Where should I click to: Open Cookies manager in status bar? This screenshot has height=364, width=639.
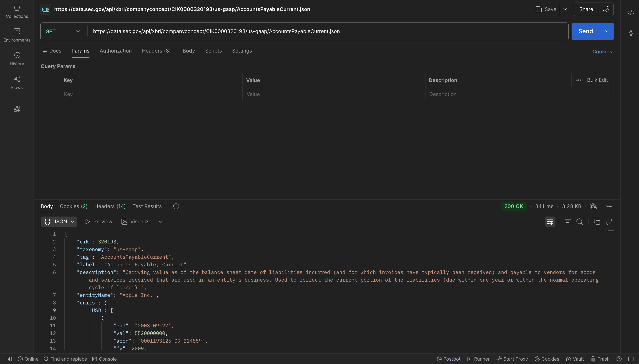[x=547, y=359]
